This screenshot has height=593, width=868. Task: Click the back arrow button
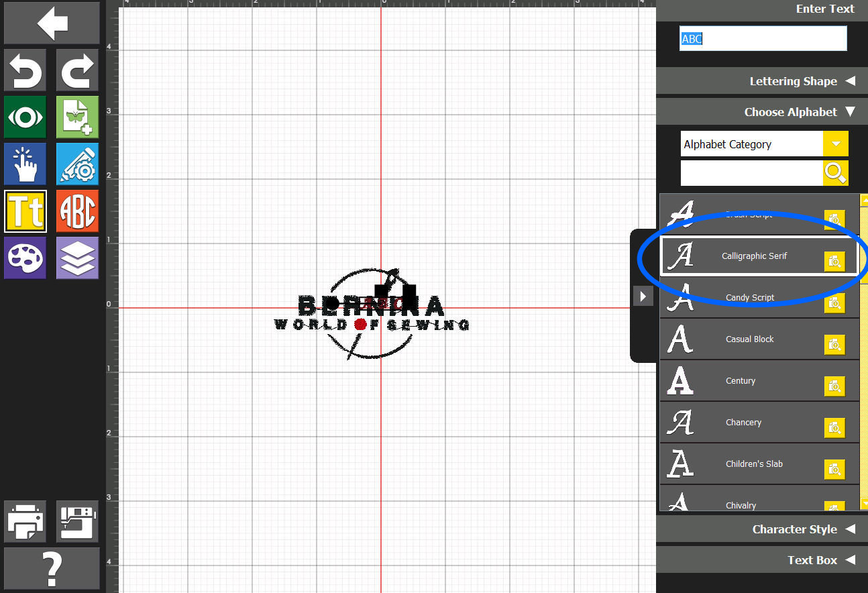[x=52, y=23]
